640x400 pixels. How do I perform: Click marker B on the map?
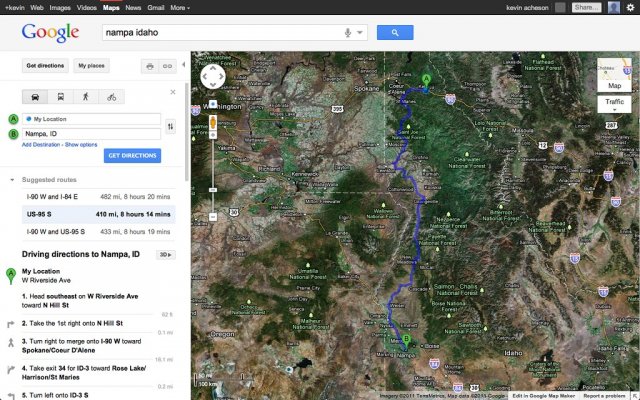click(406, 341)
